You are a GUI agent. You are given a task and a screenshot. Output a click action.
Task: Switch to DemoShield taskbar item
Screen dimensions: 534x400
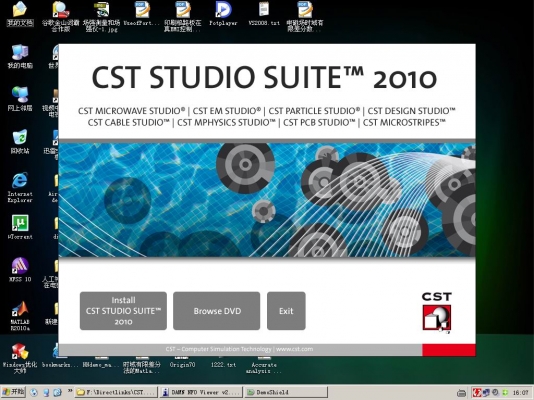[285, 392]
